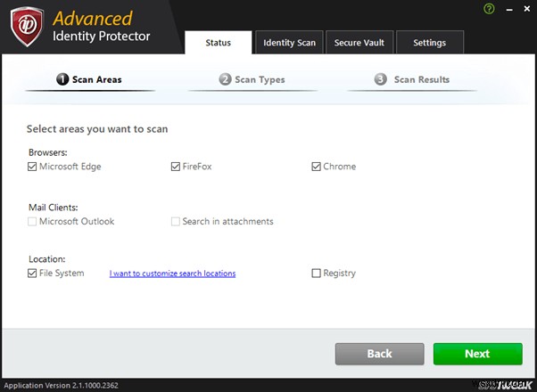
Task: Open 'I want to customize search locations' link
Action: click(173, 274)
